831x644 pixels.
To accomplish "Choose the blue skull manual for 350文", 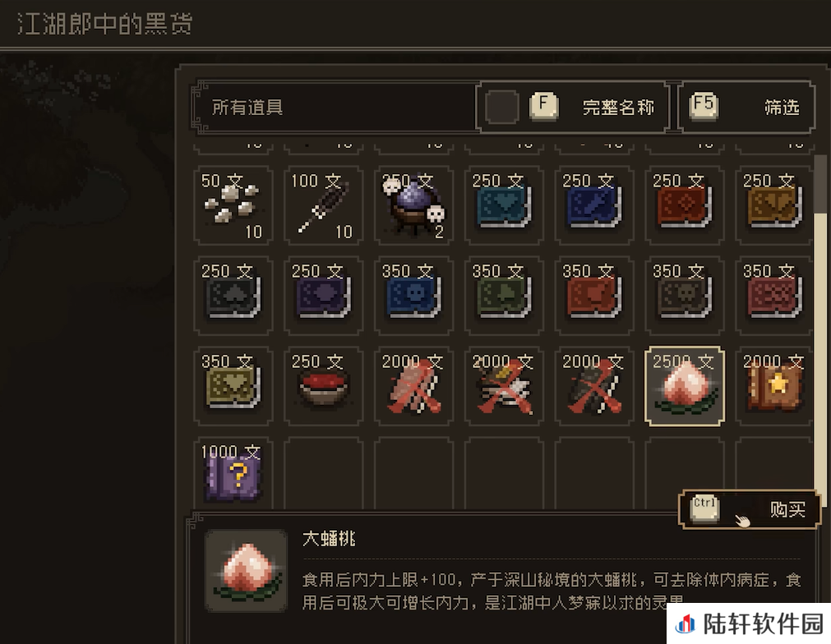I will pyautogui.click(x=413, y=296).
